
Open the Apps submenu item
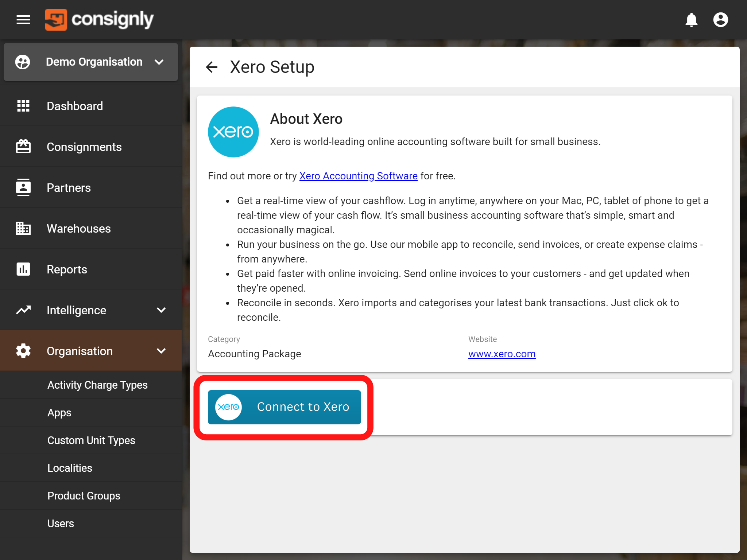(91, 413)
